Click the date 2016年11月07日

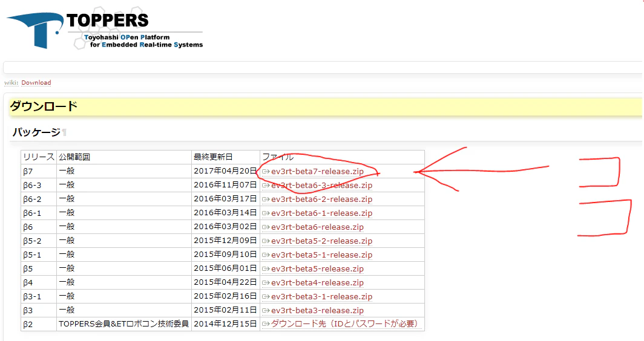coord(225,185)
